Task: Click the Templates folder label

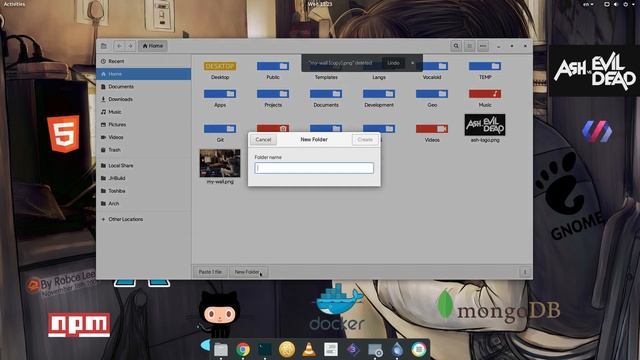Action: pyautogui.click(x=326, y=77)
